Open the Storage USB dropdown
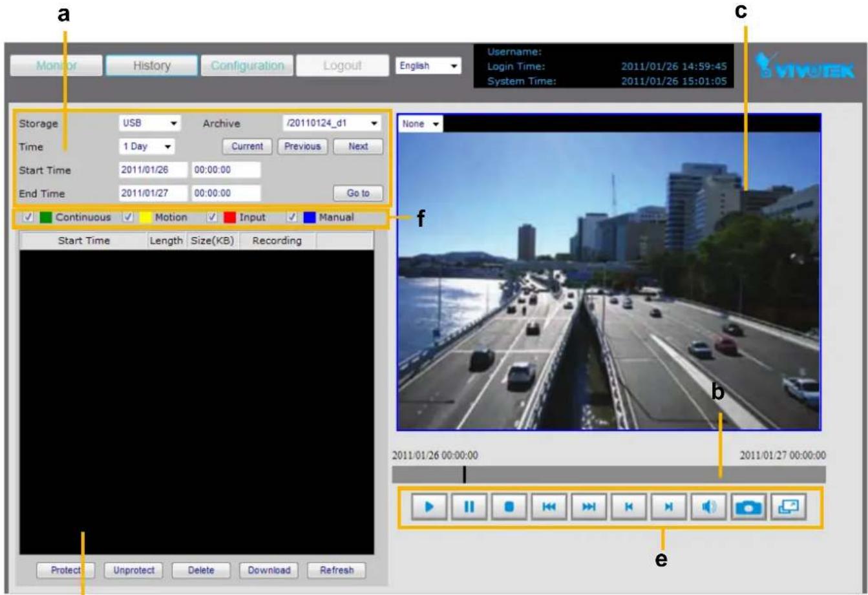This screenshot has height=595, width=868. pyautogui.click(x=150, y=123)
